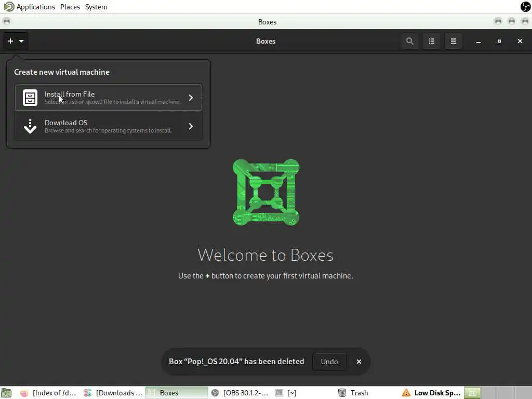Image resolution: width=532 pixels, height=399 pixels.
Task: Open chevron next to Download OS
Action: 191,126
